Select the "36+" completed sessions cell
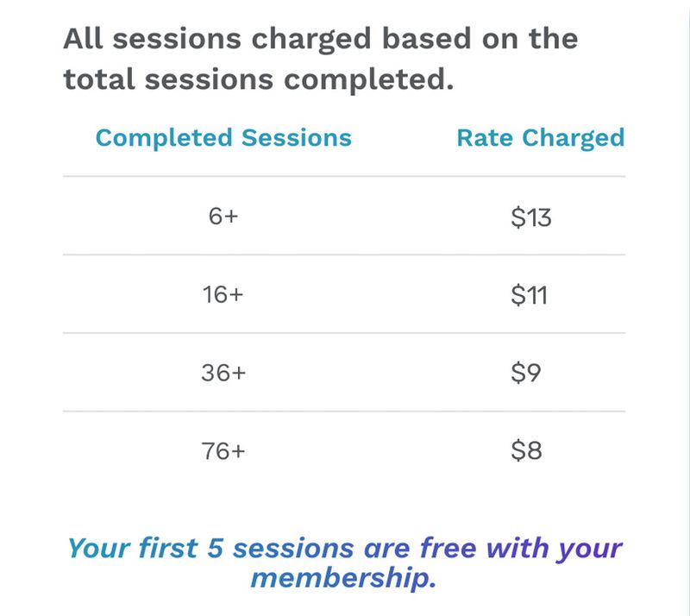690x616 pixels. [x=223, y=374]
